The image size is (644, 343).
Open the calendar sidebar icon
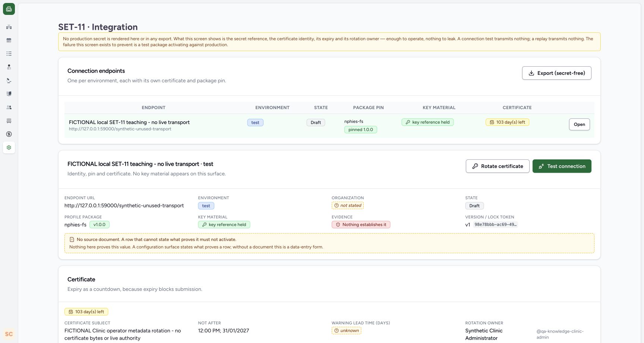click(9, 40)
